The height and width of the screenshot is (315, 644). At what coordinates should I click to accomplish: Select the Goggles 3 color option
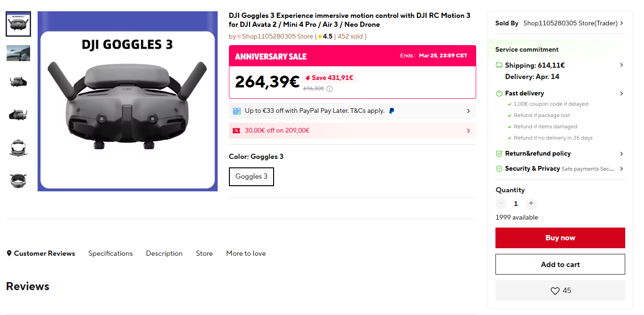pos(251,177)
